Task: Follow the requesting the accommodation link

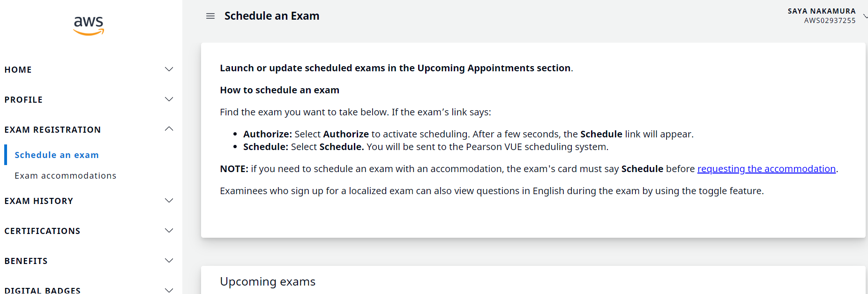Action: point(766,169)
